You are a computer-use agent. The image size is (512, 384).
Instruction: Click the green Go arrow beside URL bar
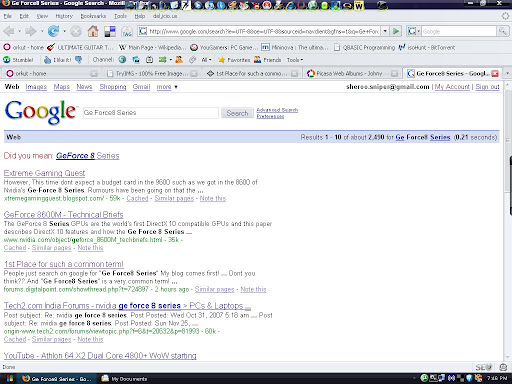(396, 31)
